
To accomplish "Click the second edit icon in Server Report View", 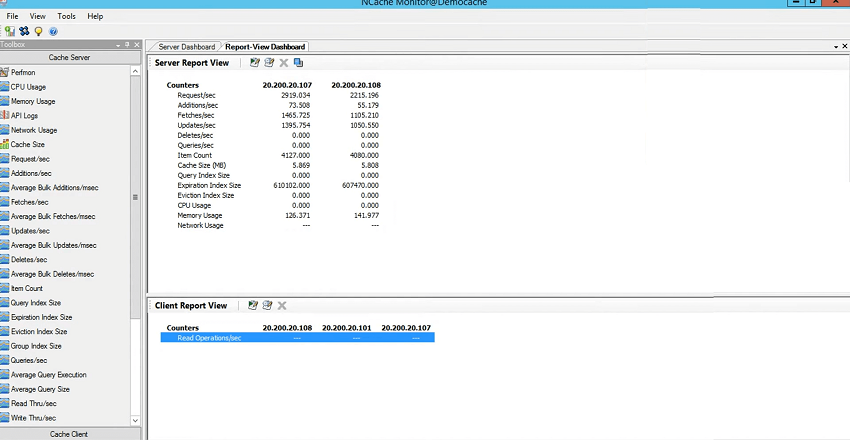I will [269, 63].
